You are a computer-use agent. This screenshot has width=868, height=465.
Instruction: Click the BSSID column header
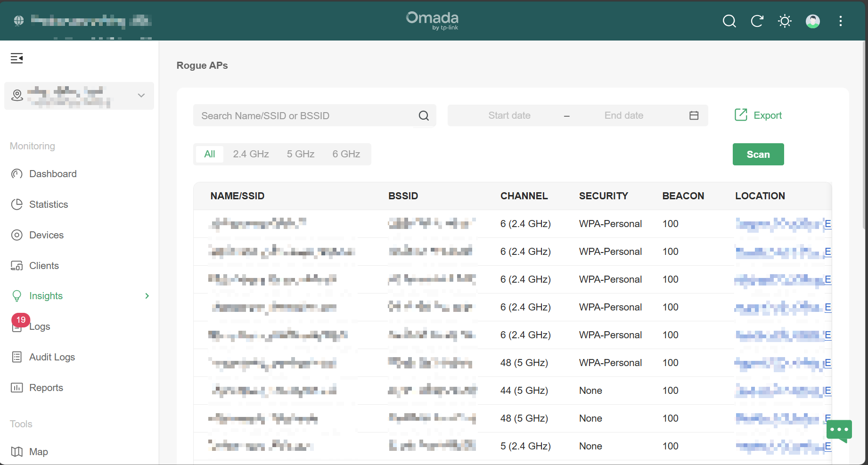coord(403,196)
